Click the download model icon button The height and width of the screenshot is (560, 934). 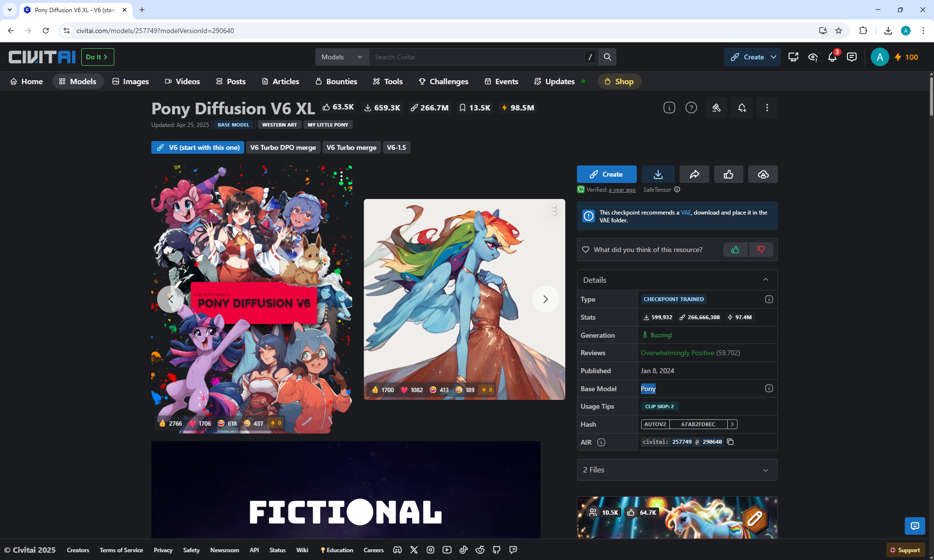(x=658, y=174)
